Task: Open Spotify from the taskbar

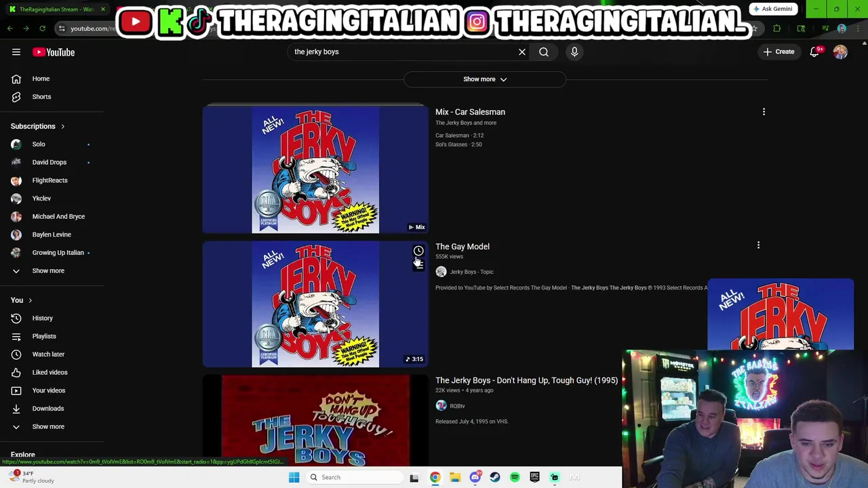Action: click(x=515, y=477)
